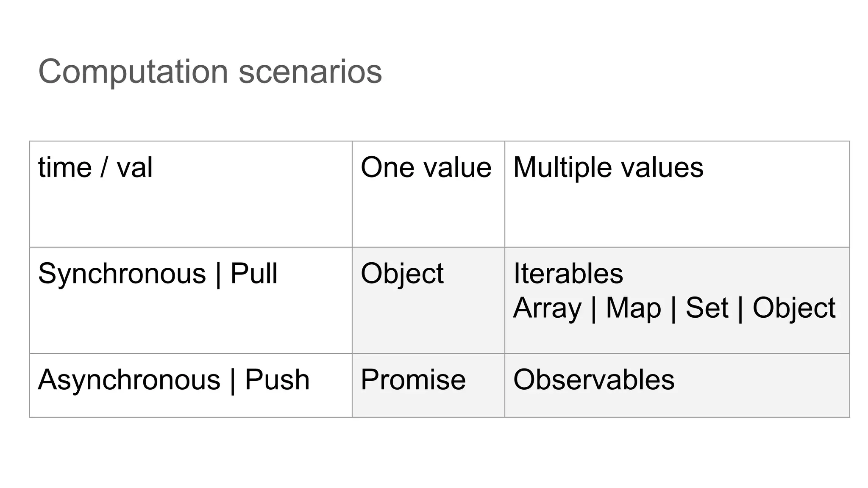Click the slash between "time" and "val"
Screen dimensions: 868x488
click(104, 167)
